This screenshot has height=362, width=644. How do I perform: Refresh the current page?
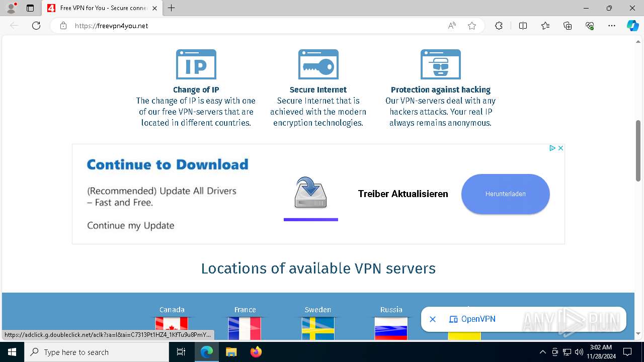click(x=36, y=26)
